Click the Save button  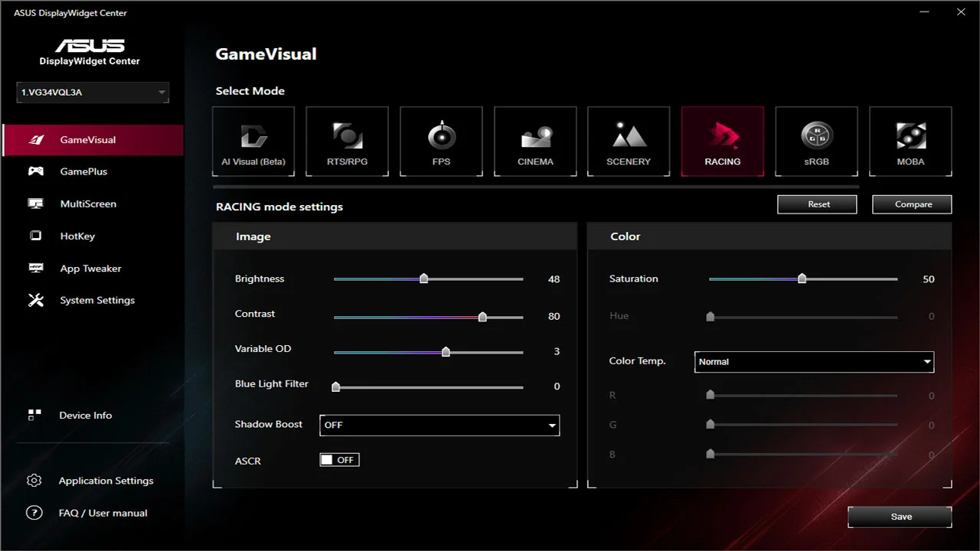pos(900,517)
